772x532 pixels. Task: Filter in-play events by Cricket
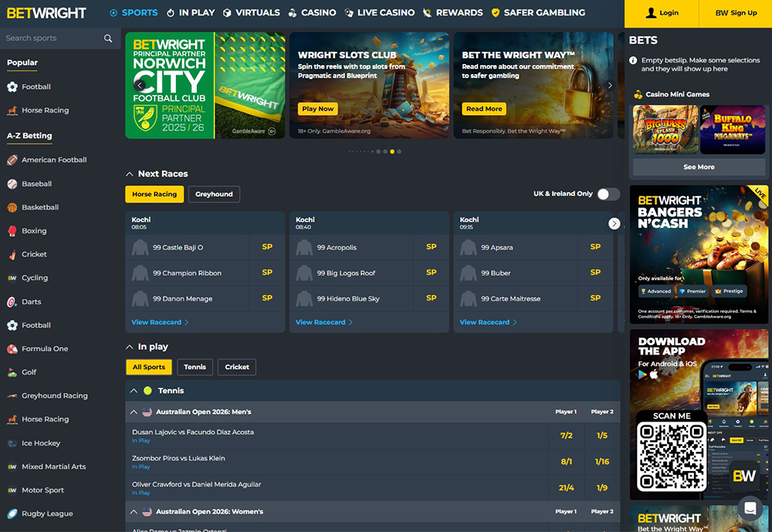pos(237,368)
